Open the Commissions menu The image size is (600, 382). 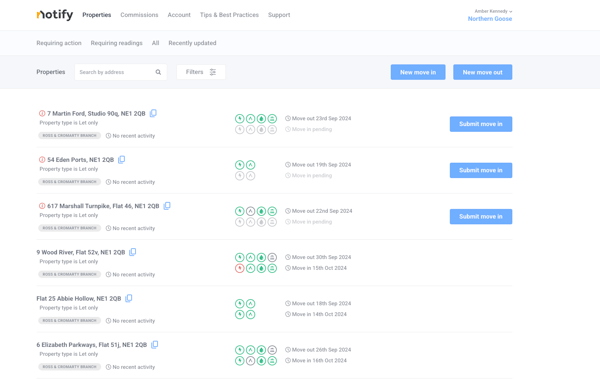[139, 15]
